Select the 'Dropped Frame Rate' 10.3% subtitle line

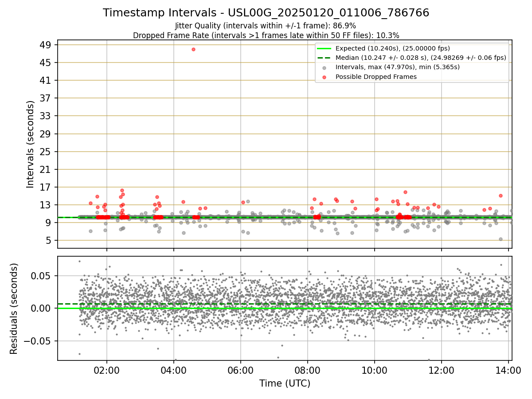(266, 35)
